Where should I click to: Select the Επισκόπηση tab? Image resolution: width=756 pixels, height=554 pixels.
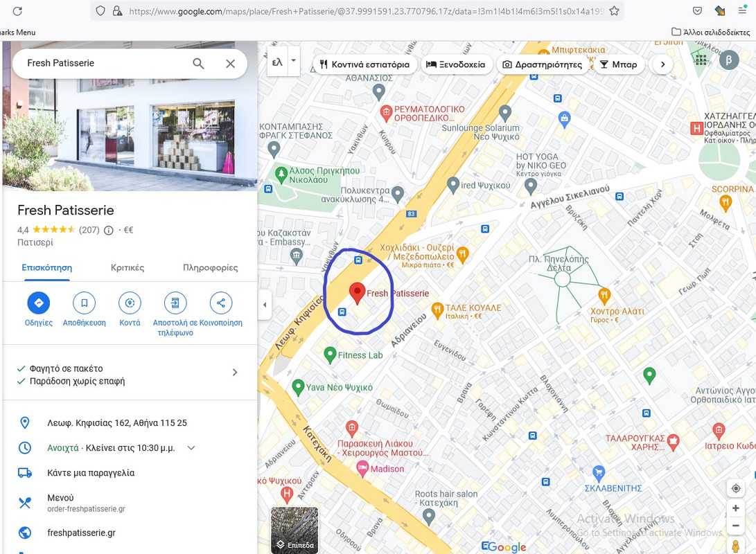coord(46,268)
